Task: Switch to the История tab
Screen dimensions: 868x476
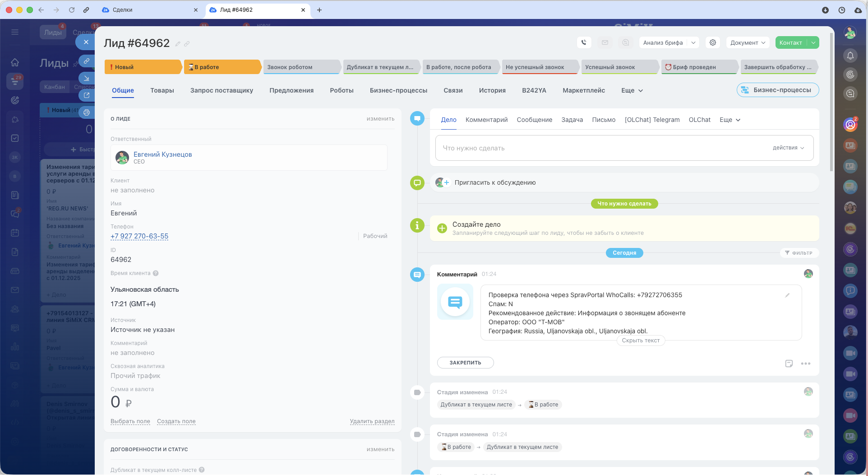Action: 492,90
